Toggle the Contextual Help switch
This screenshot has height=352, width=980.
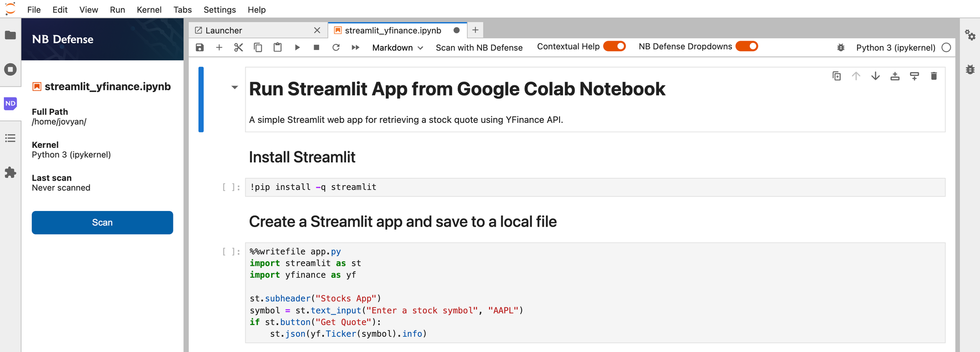pyautogui.click(x=614, y=46)
